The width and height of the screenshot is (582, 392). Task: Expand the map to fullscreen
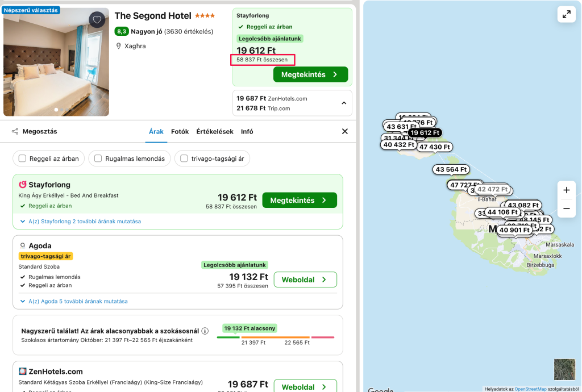[566, 14]
